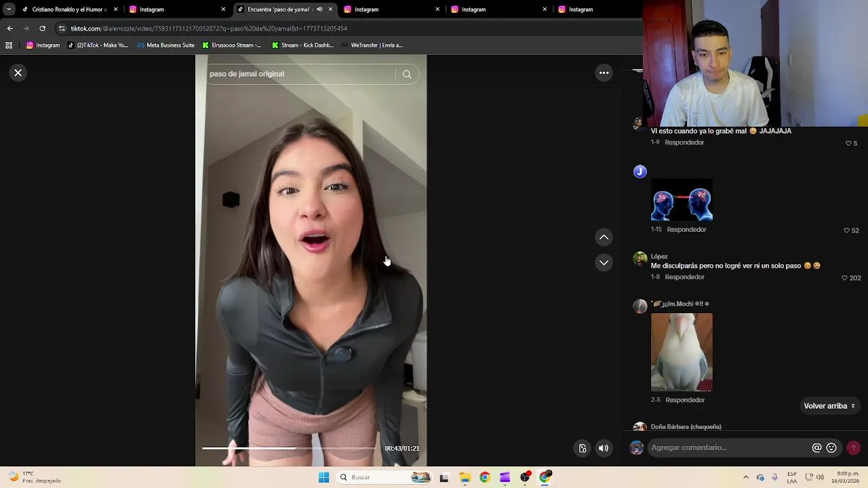
Task: Click the taskbar Buscar search box
Action: tap(384, 477)
